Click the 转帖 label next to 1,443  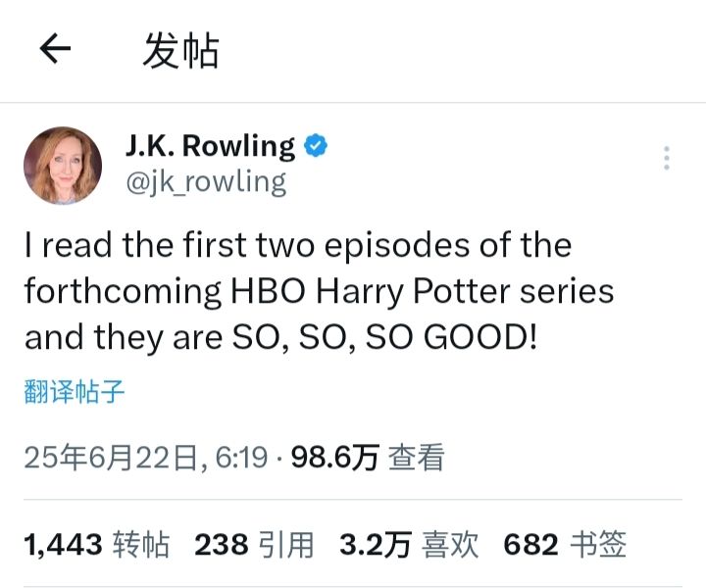click(141, 545)
